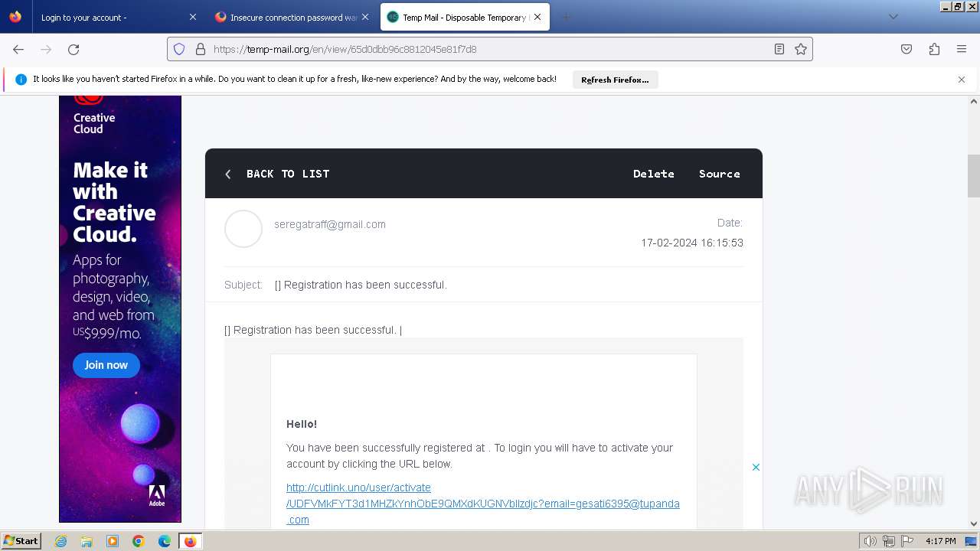Click the temp-mail.org address bar
The height and width of the screenshot is (551, 980).
pyautogui.click(x=490, y=49)
